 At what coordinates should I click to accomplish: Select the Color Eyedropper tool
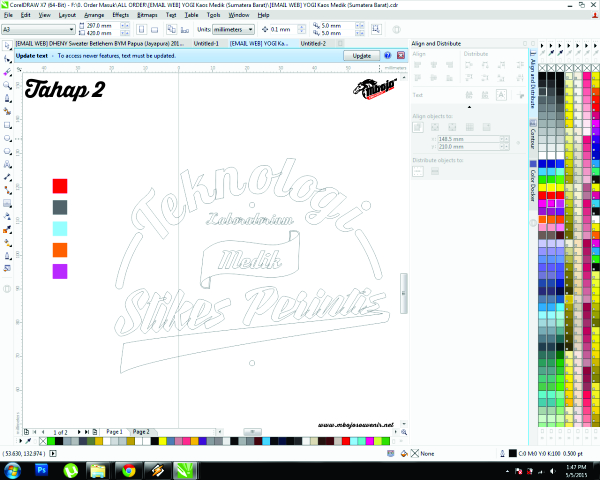pyautogui.click(x=7, y=229)
